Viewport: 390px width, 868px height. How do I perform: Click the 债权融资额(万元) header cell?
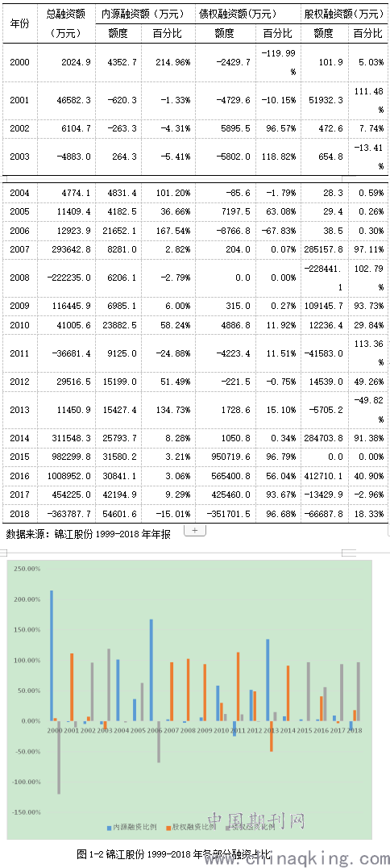pyautogui.click(x=248, y=13)
